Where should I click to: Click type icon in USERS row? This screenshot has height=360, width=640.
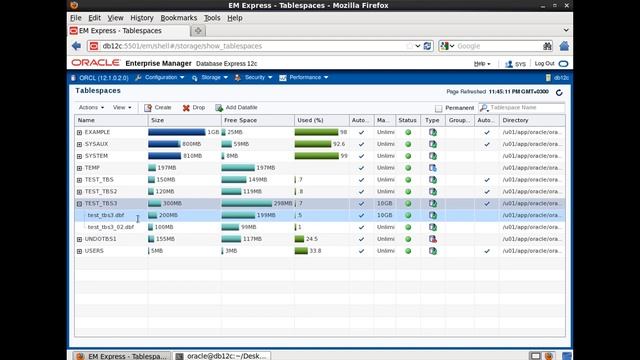click(433, 251)
